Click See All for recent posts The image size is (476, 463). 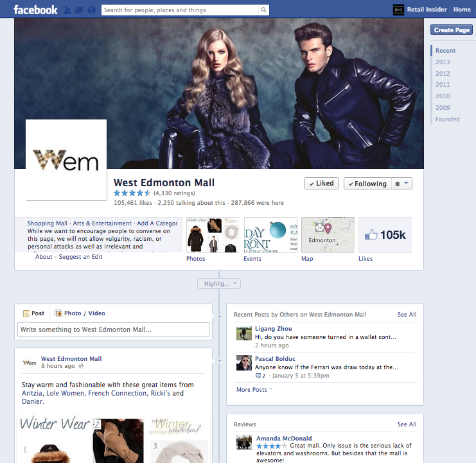click(407, 315)
